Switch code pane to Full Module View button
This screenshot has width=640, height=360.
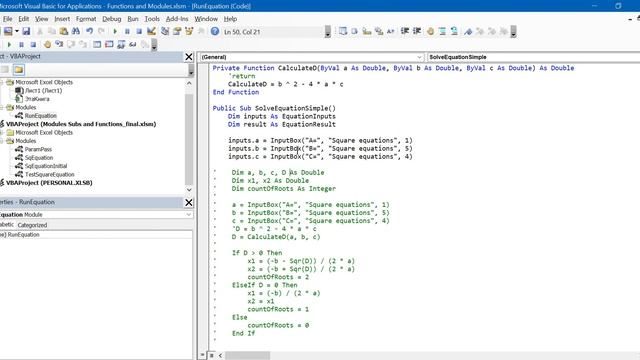(x=212, y=355)
